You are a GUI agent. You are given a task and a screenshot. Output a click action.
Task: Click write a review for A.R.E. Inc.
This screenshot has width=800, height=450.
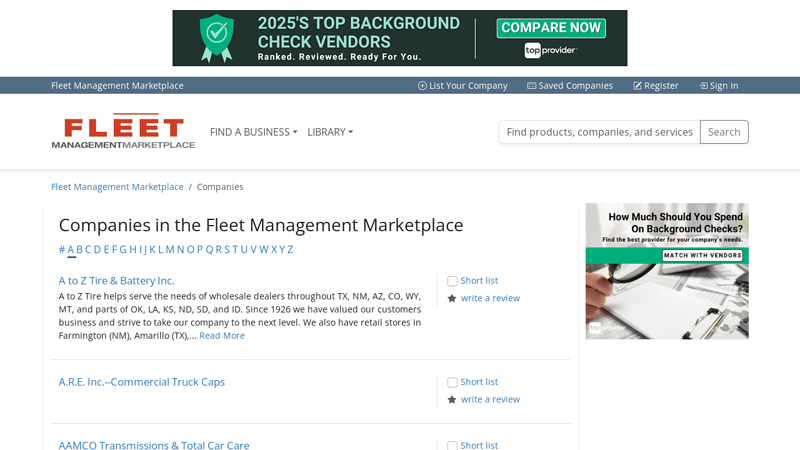490,399
